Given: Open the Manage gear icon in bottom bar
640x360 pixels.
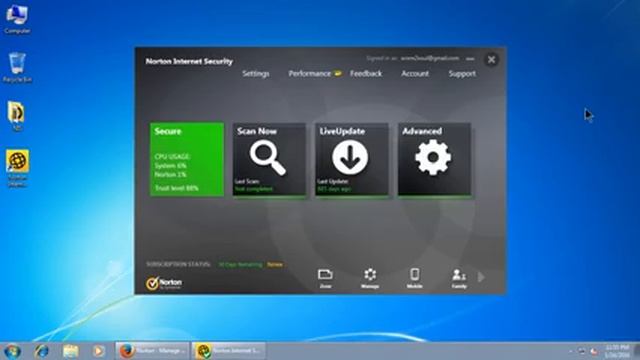Looking at the screenshot, I should click(370, 278).
